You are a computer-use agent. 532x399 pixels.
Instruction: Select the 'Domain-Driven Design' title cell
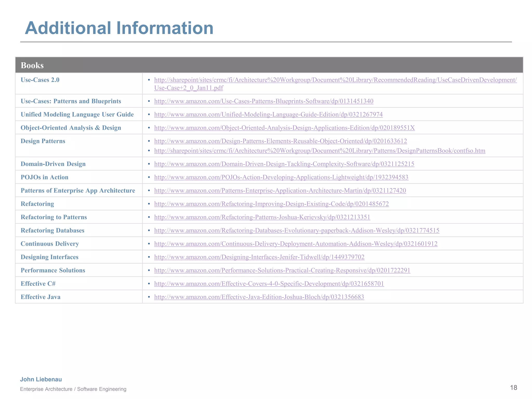pyautogui.click(x=79, y=164)
